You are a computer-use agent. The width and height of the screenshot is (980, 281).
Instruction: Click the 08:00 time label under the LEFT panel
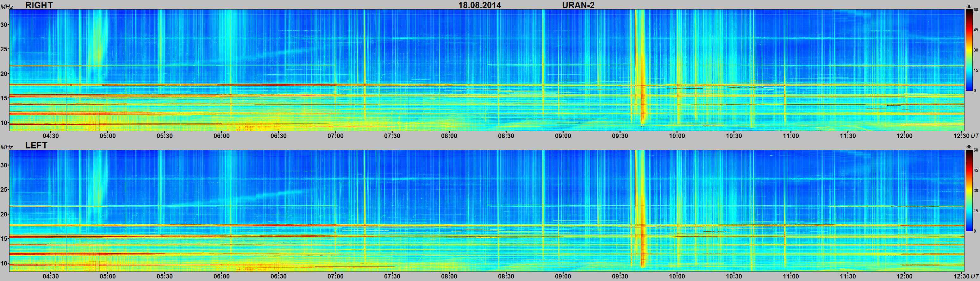[x=449, y=277]
